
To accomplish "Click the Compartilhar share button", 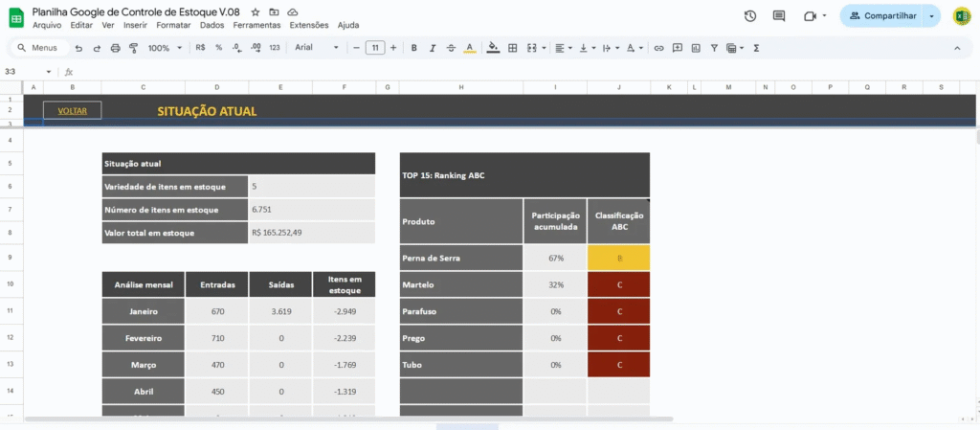I will click(881, 16).
